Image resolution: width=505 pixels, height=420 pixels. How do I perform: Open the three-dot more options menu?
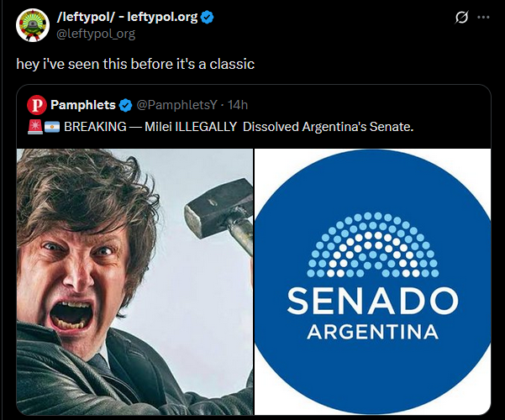tap(483, 18)
